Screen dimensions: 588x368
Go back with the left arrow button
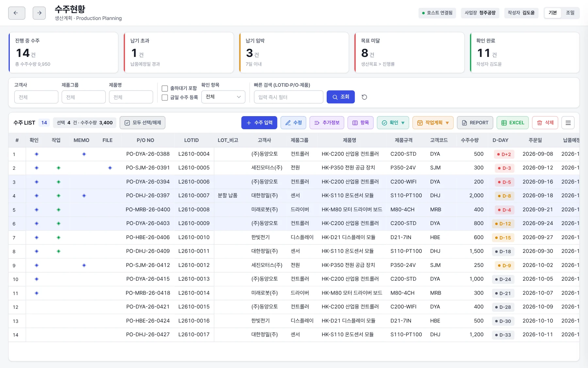[x=17, y=13]
